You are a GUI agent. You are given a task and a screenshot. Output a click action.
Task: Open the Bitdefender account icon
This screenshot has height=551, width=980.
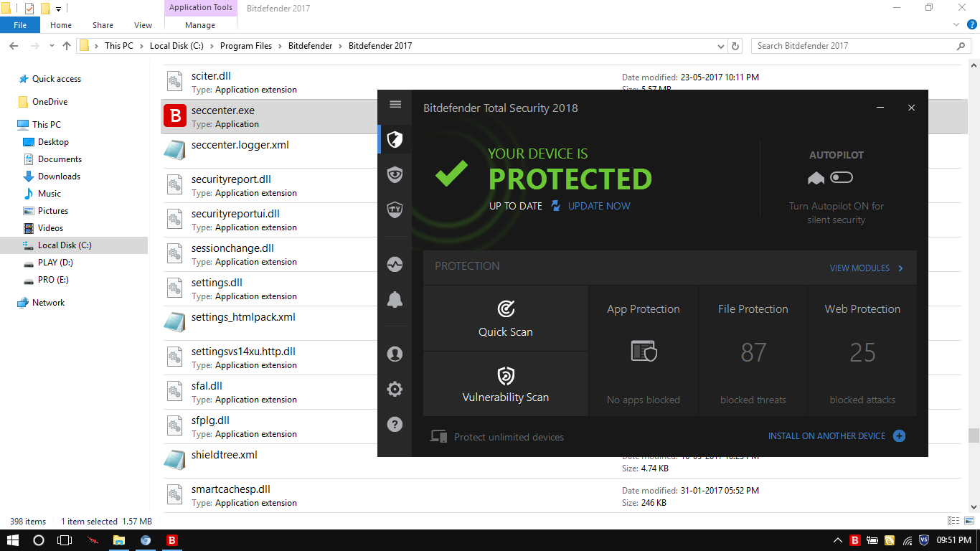point(395,354)
